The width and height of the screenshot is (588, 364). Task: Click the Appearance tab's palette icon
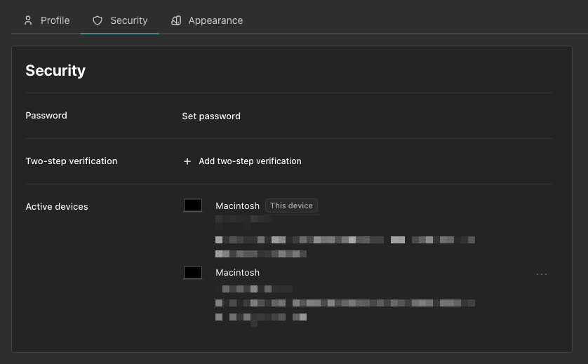[177, 20]
